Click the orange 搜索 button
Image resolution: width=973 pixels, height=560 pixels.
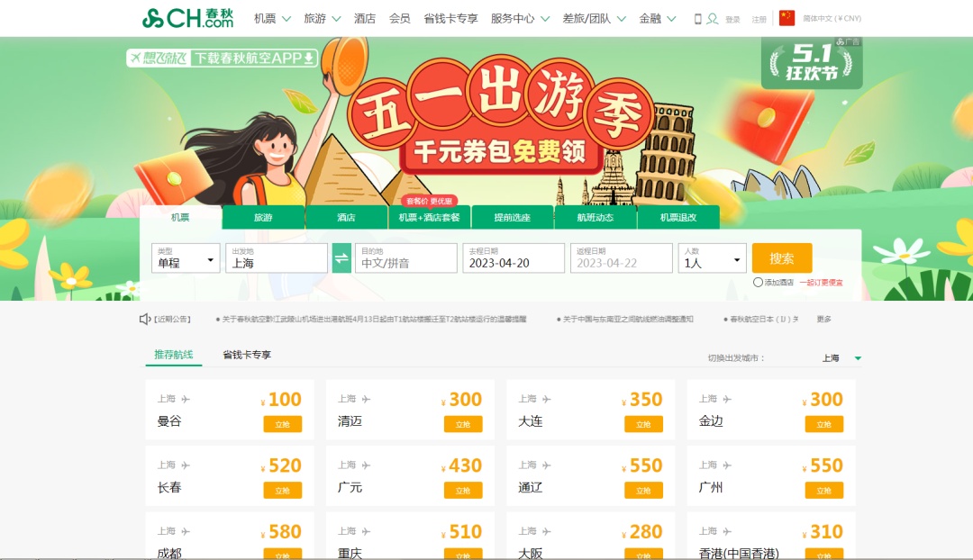pos(782,258)
